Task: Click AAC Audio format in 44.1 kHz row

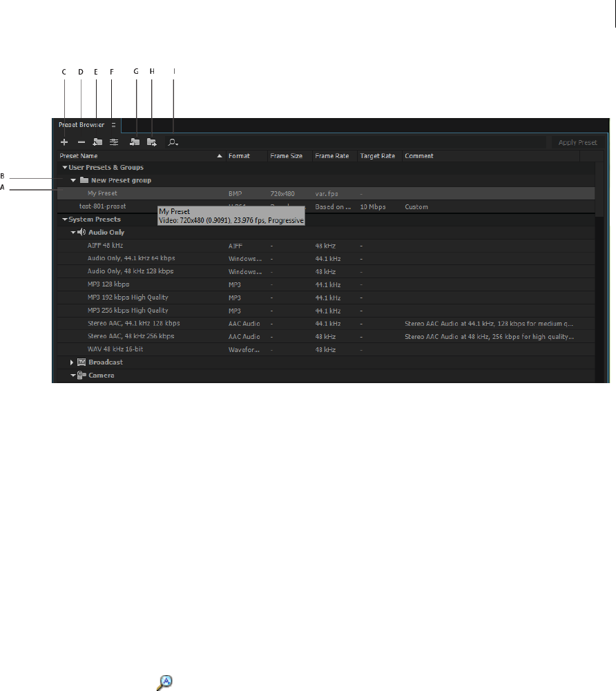Action: coord(244,324)
